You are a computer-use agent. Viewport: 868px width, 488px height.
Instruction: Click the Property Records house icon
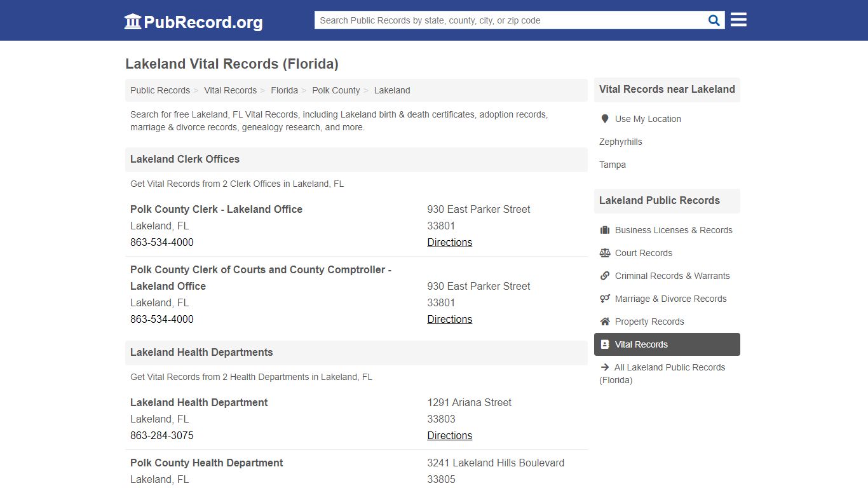605,322
